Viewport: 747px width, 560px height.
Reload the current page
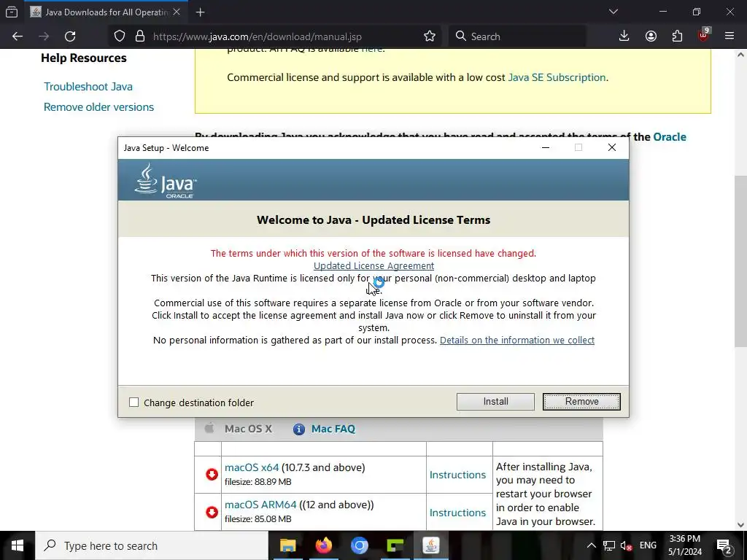(70, 36)
